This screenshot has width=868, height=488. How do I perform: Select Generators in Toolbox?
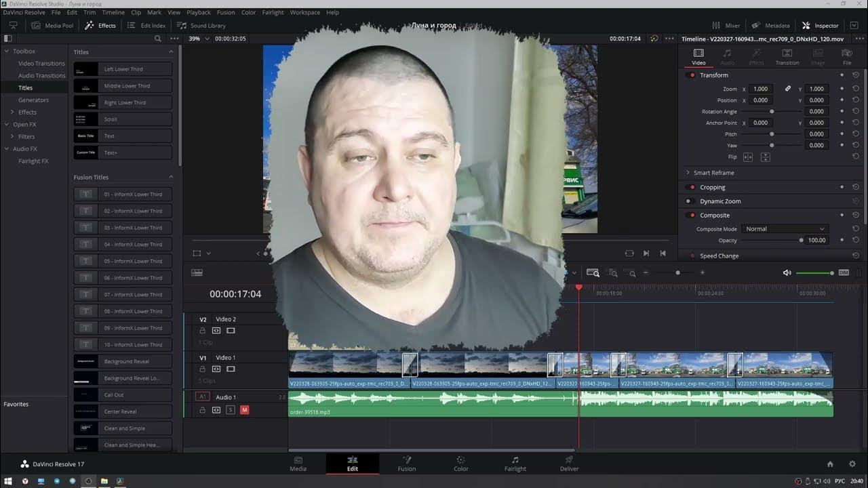click(33, 100)
